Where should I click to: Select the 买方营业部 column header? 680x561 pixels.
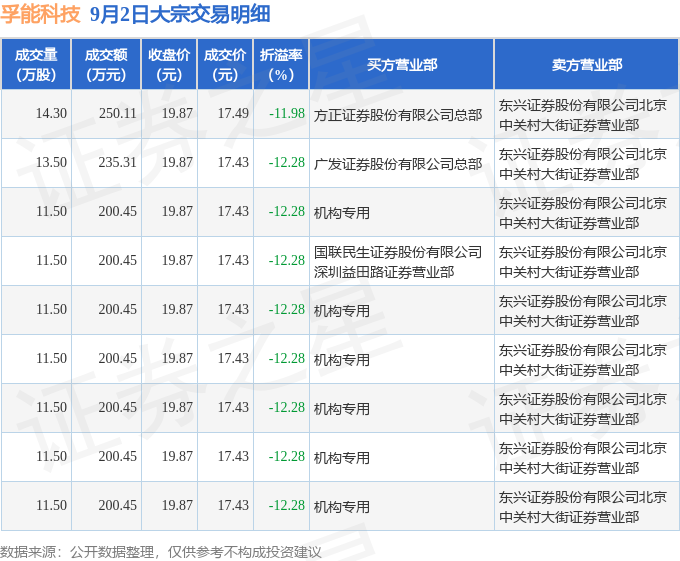click(402, 65)
